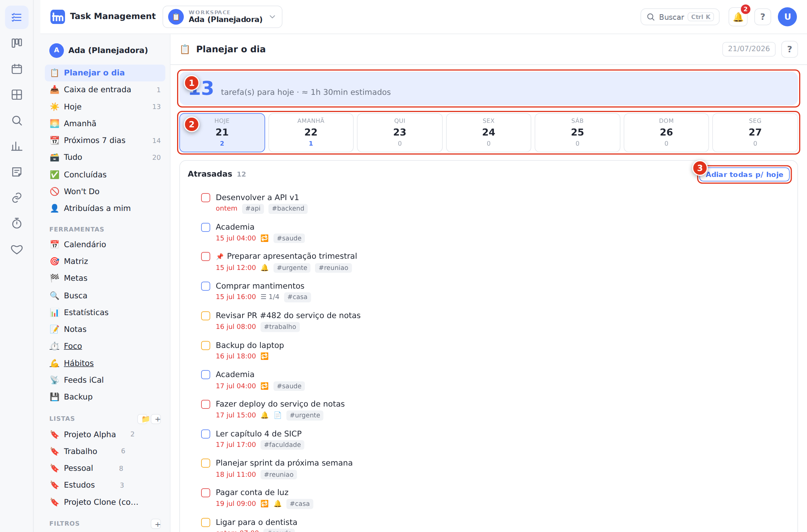Check off Desenvolver a API v1 task
The width and height of the screenshot is (807, 532).
(x=205, y=197)
